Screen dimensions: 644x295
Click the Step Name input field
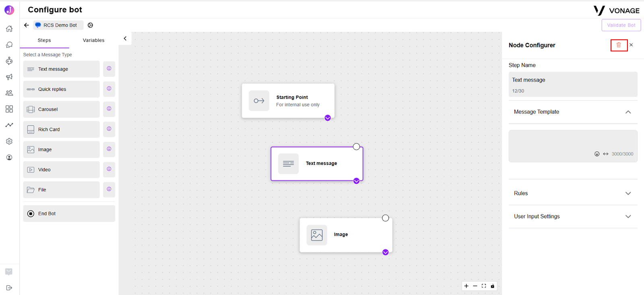coord(573,84)
